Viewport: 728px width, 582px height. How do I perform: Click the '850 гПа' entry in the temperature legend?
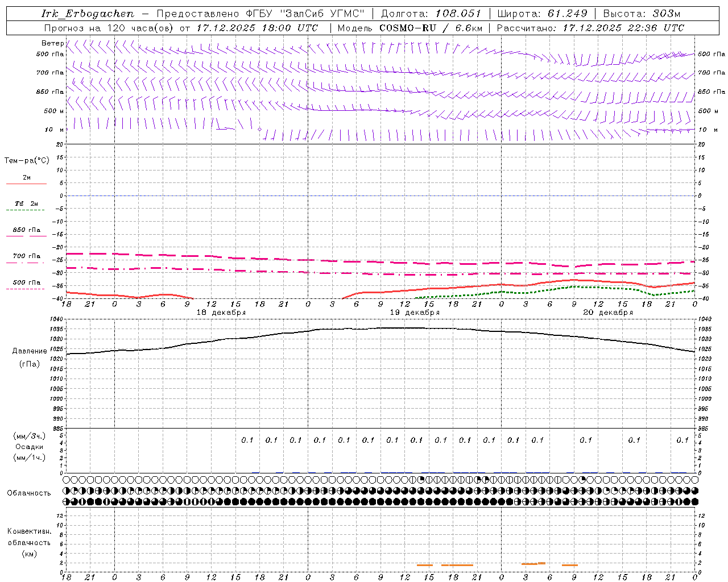click(x=27, y=230)
